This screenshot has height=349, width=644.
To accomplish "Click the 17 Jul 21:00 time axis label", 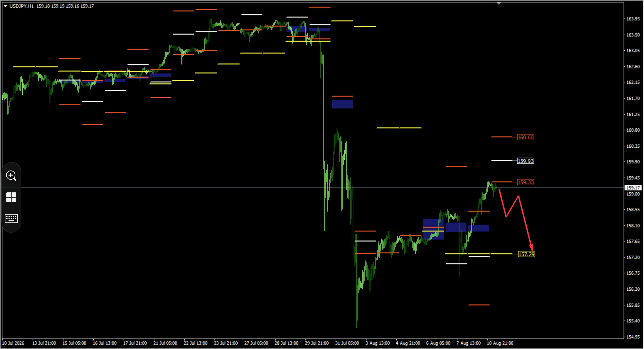I will tap(135, 343).
